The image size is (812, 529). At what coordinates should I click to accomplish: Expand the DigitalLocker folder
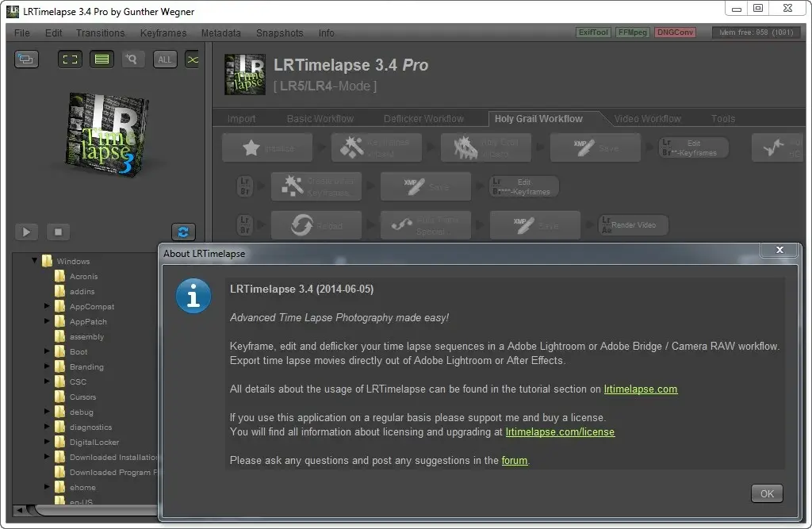click(47, 441)
